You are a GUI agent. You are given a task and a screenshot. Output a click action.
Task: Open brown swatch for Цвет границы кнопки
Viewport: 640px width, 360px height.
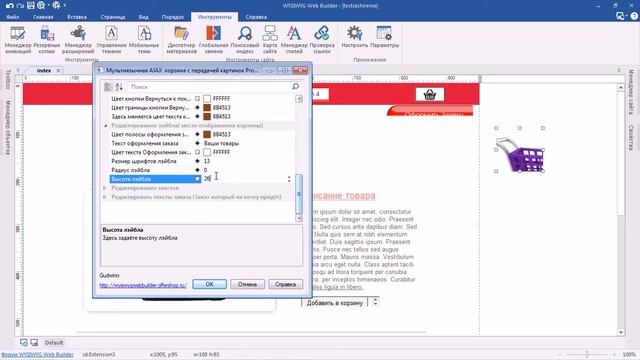point(207,108)
